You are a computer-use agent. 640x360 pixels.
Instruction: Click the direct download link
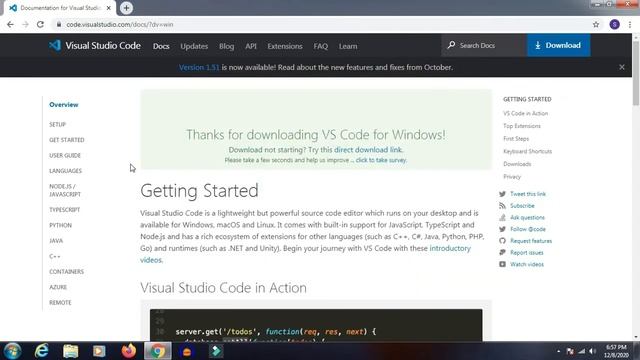(x=368, y=150)
